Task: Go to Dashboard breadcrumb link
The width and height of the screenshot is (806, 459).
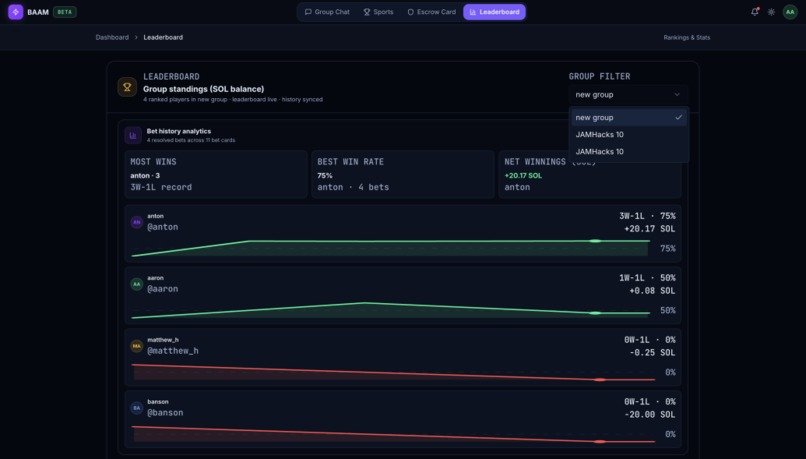Action: pos(112,37)
